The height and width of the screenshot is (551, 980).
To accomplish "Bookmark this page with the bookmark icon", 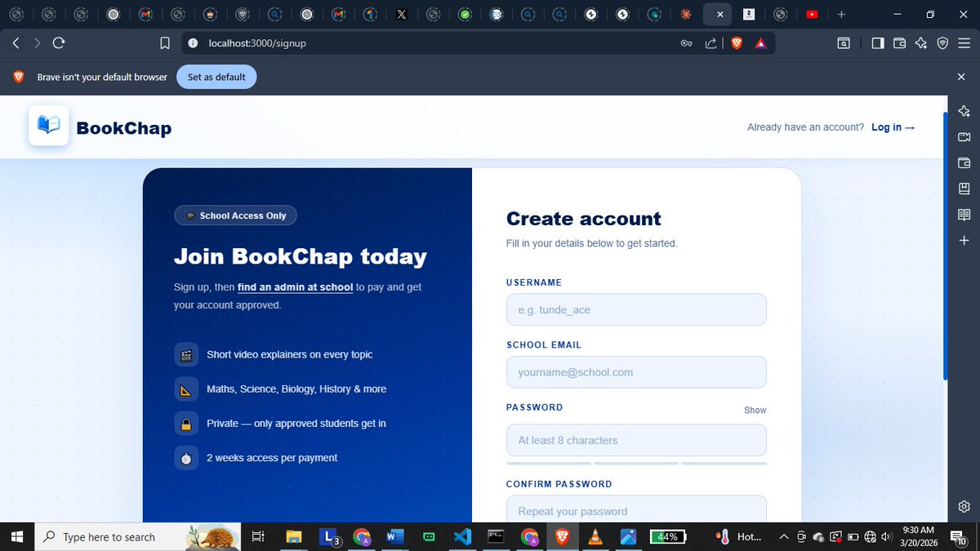I will (x=165, y=43).
